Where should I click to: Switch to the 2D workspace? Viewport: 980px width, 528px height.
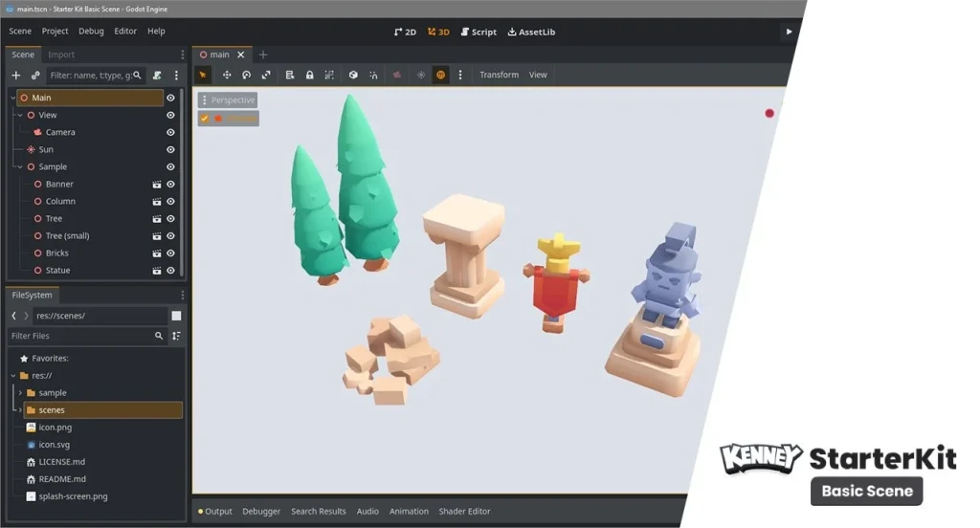click(405, 32)
